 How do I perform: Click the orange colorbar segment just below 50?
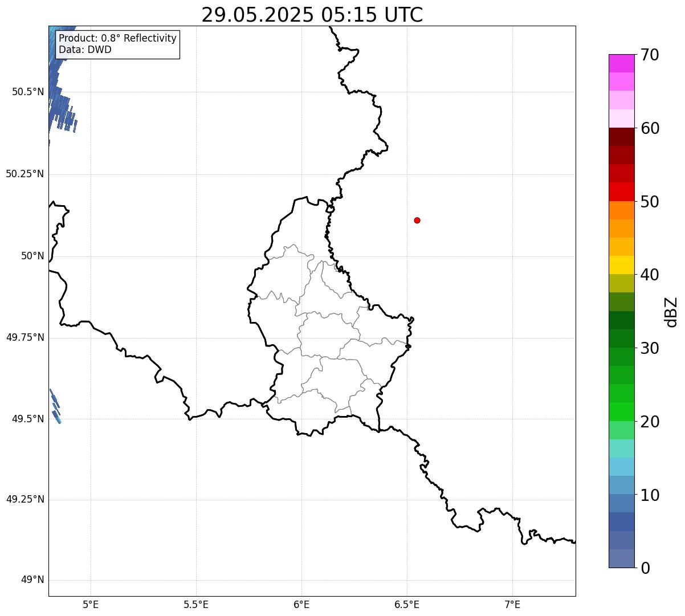pos(621,210)
